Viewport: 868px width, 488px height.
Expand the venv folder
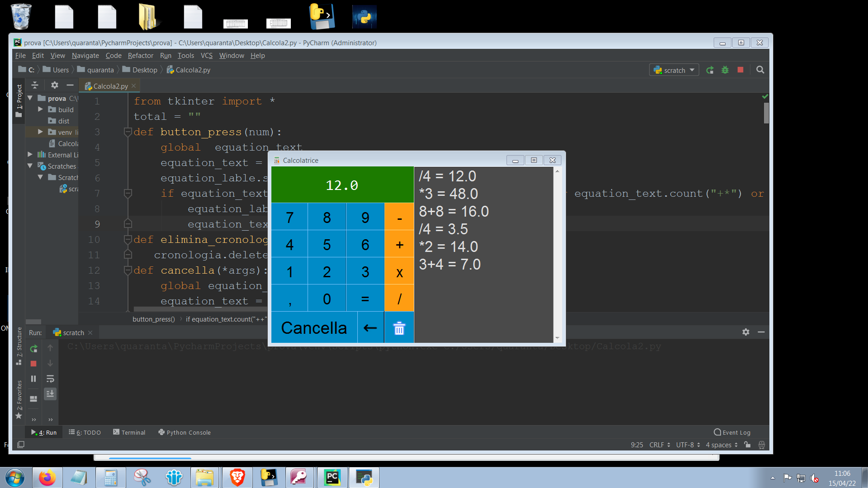pyautogui.click(x=40, y=132)
